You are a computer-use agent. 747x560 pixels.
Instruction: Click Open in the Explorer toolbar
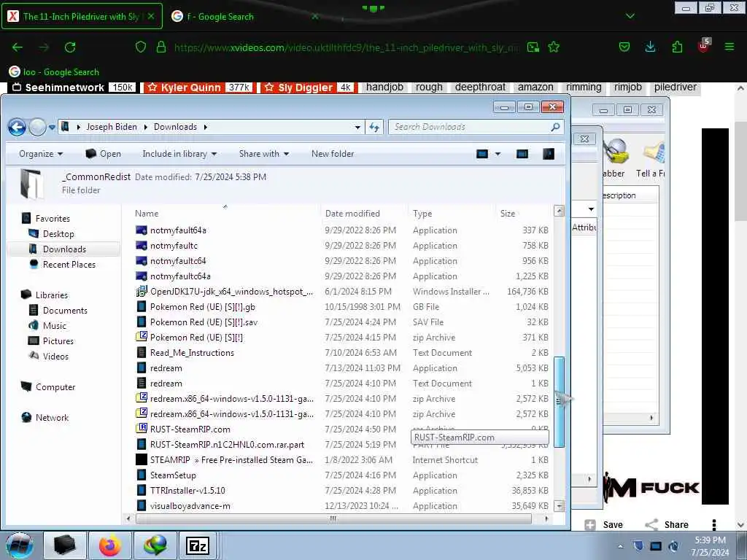pyautogui.click(x=104, y=154)
